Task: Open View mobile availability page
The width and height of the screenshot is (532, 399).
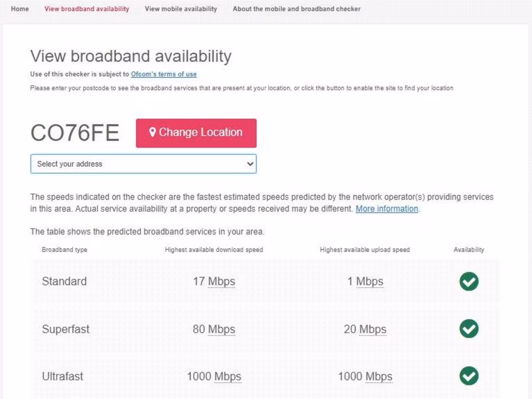Action: point(181,9)
